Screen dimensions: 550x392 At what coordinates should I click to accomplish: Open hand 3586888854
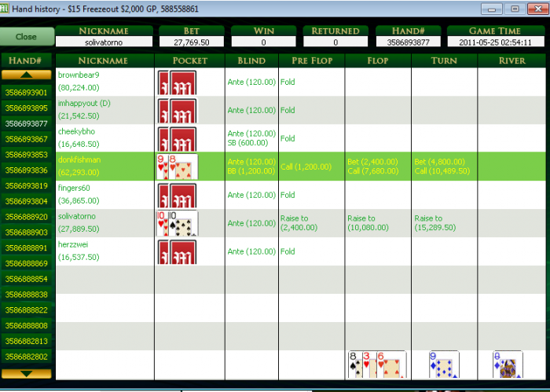coord(26,279)
